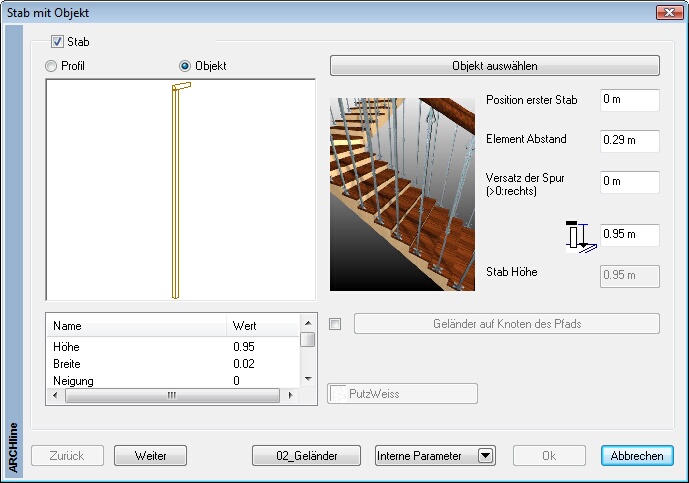Click the staircase railing preview image
Screen dimensions: 689x483
point(402,194)
